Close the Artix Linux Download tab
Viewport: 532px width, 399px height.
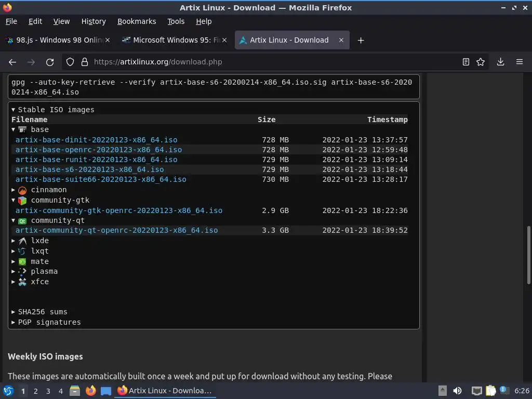pyautogui.click(x=341, y=40)
